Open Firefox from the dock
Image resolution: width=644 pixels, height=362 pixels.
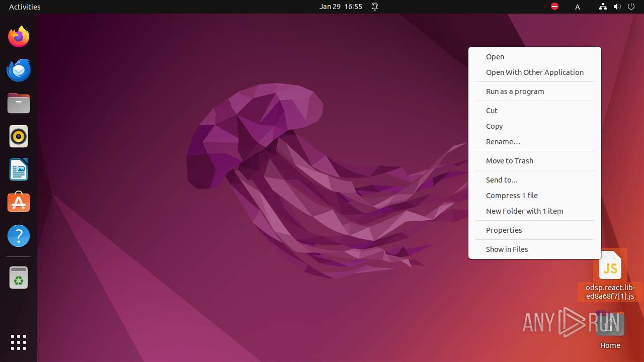point(19,37)
